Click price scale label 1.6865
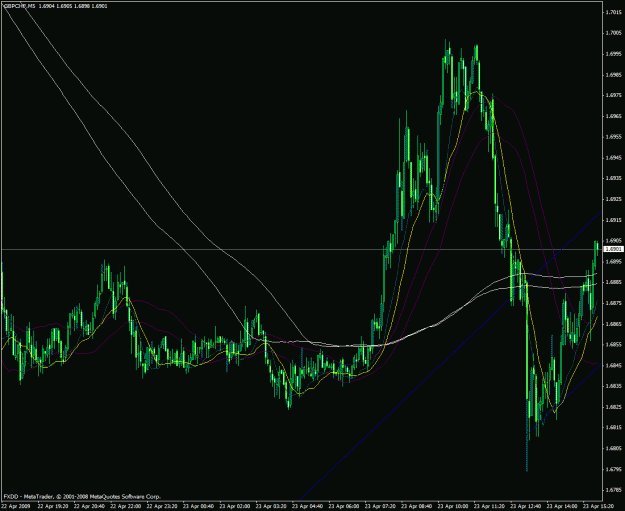The image size is (625, 511). (x=613, y=324)
